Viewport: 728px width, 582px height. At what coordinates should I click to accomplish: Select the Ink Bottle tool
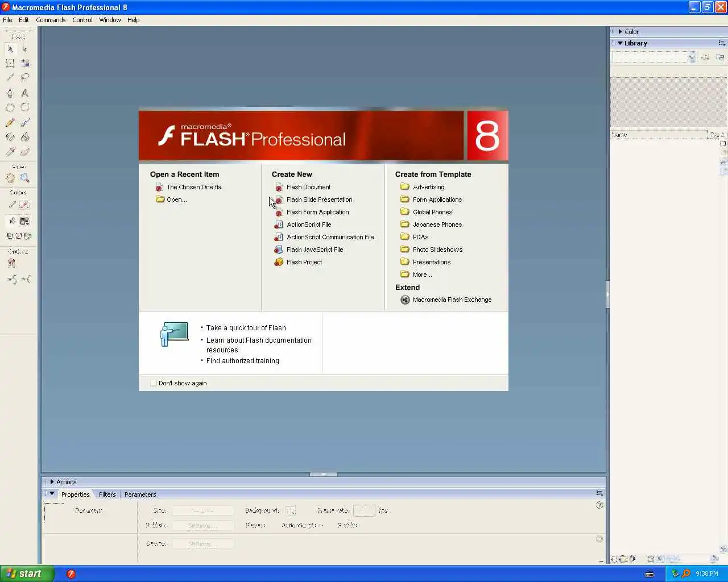point(10,137)
